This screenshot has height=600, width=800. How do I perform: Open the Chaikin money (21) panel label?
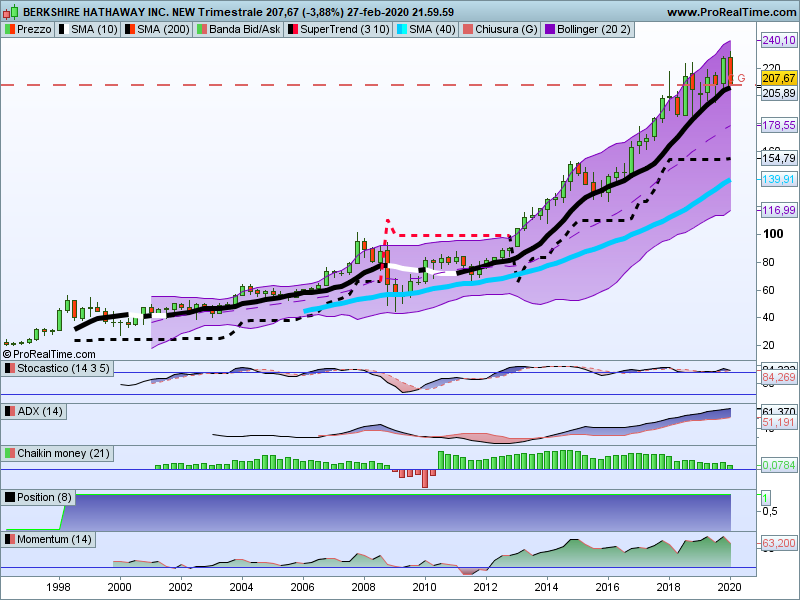63,453
